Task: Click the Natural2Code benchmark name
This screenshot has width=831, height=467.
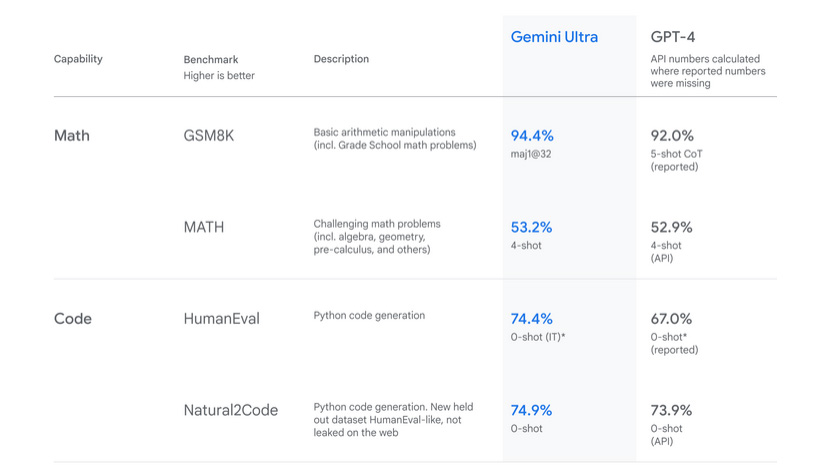Action: tap(231, 410)
